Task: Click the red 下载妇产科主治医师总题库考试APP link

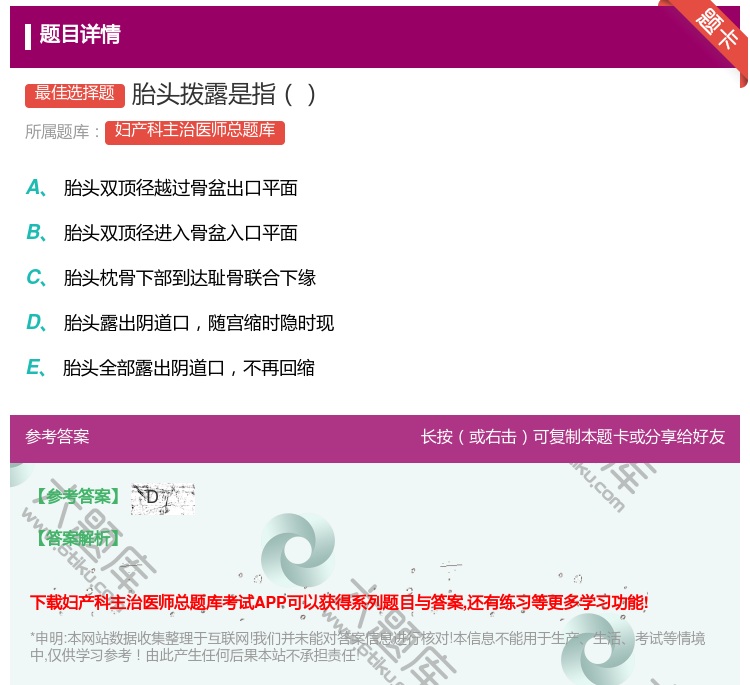Action: (339, 602)
